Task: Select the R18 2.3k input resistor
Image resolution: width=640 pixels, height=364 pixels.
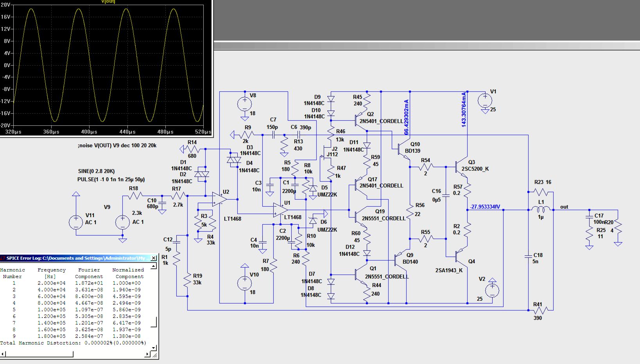Action: [135, 195]
